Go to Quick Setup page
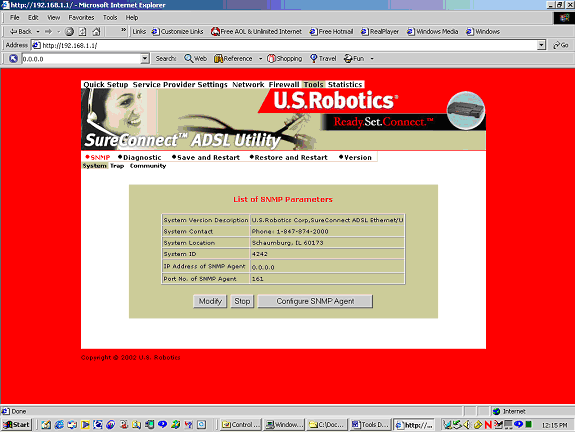Viewport: 575px width, 432px height. 106,85
